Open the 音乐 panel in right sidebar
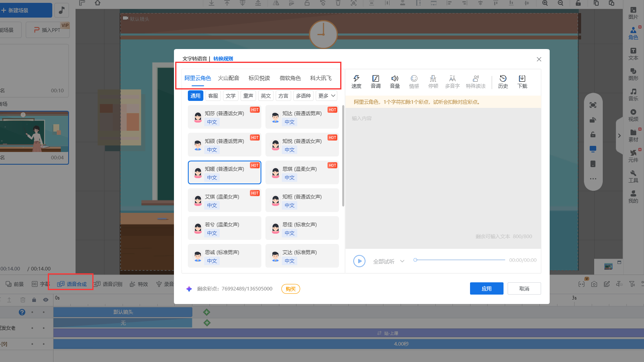 [633, 95]
